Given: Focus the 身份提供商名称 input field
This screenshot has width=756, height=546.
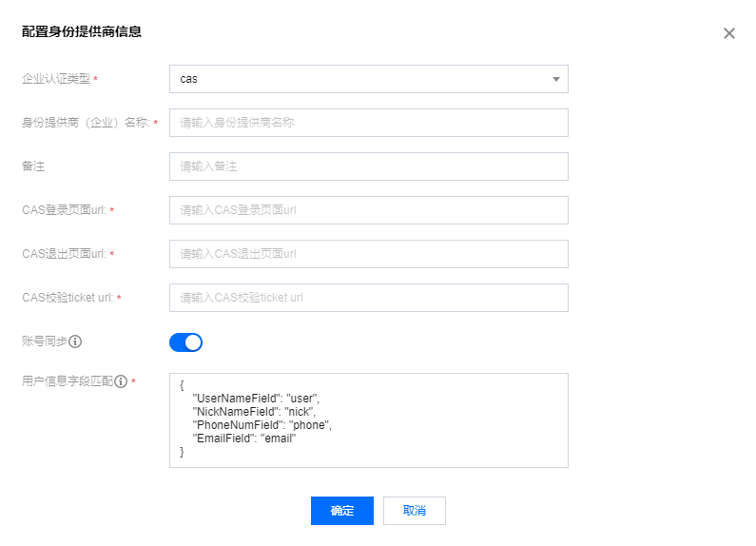Looking at the screenshot, I should [x=367, y=123].
